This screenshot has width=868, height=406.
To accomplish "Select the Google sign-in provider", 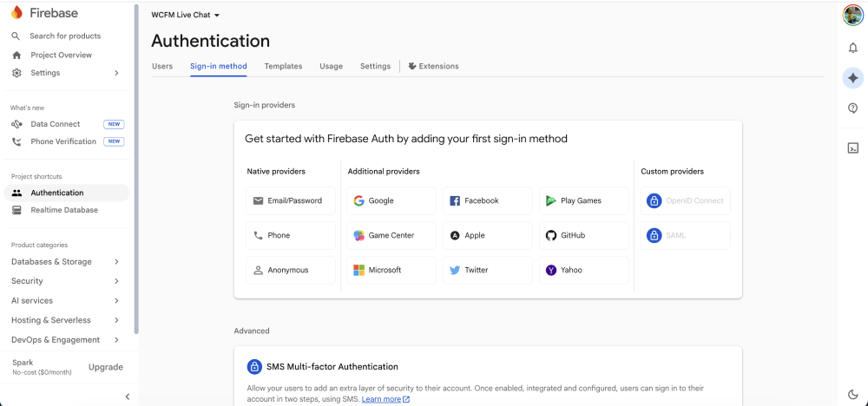I will pyautogui.click(x=391, y=200).
